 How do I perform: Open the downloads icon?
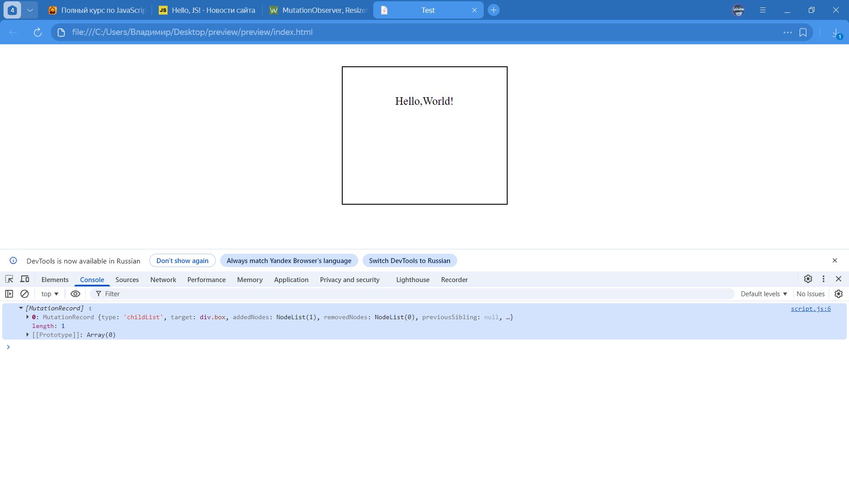836,33
